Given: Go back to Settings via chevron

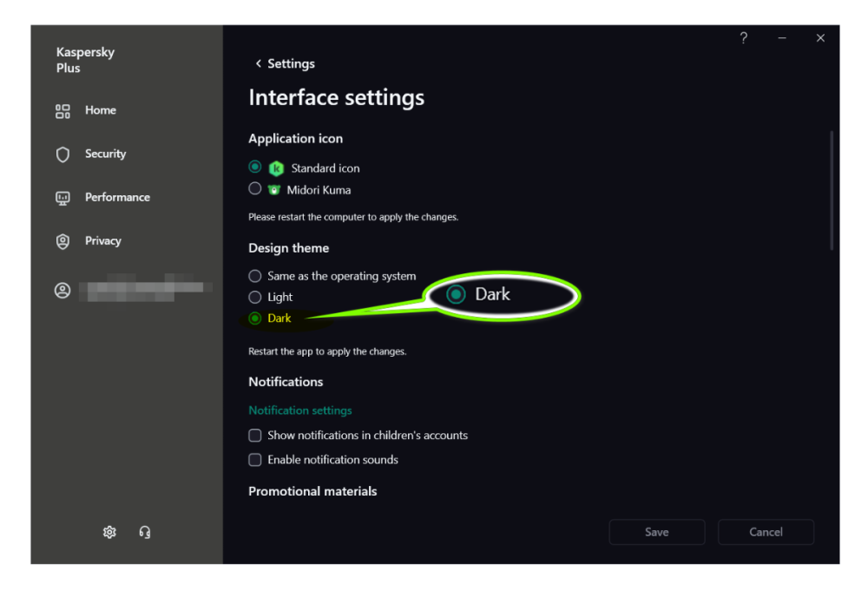Looking at the screenshot, I should pos(259,64).
